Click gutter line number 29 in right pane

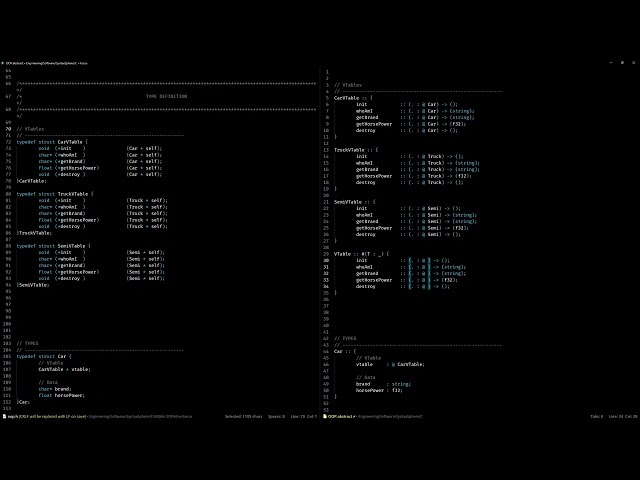coord(326,254)
